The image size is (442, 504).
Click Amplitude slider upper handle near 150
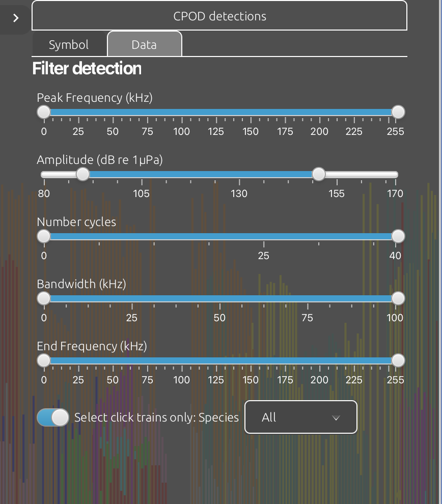click(x=319, y=174)
